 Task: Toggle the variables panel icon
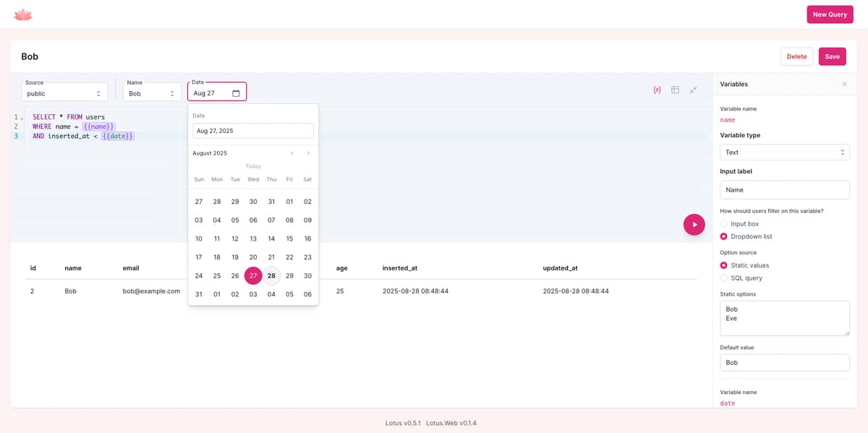point(657,90)
